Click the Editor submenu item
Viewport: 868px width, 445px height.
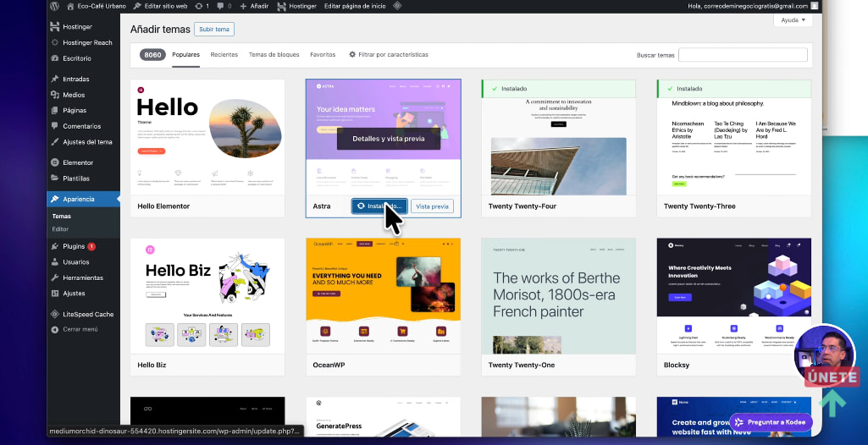60,229
